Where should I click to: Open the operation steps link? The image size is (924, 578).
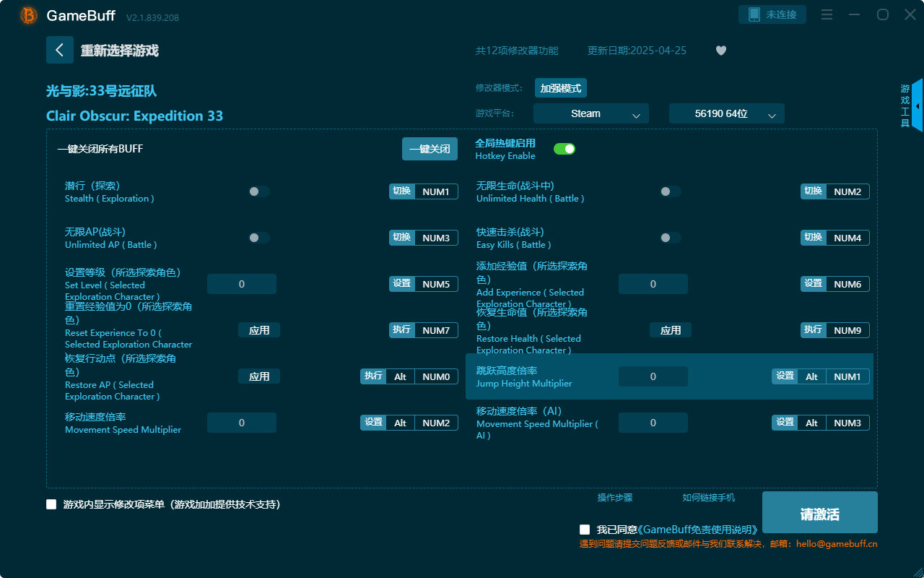tap(615, 498)
